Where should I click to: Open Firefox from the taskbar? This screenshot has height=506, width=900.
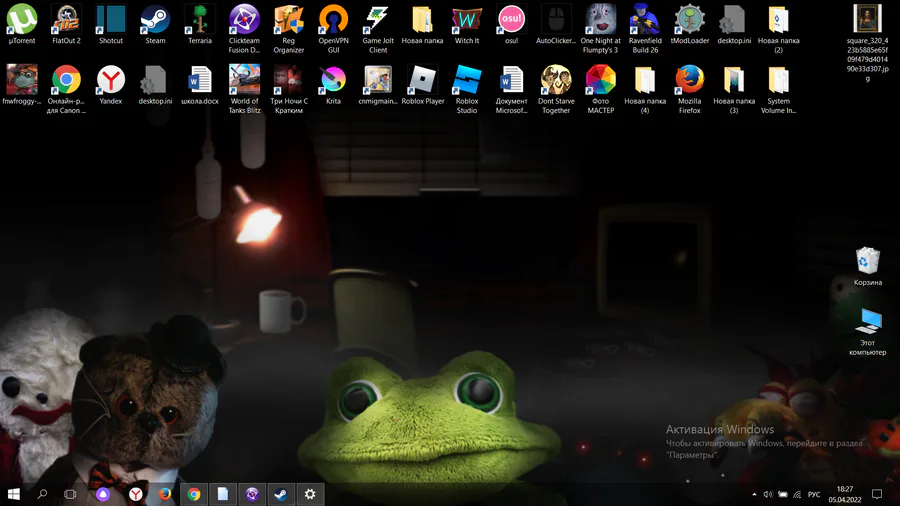click(165, 494)
